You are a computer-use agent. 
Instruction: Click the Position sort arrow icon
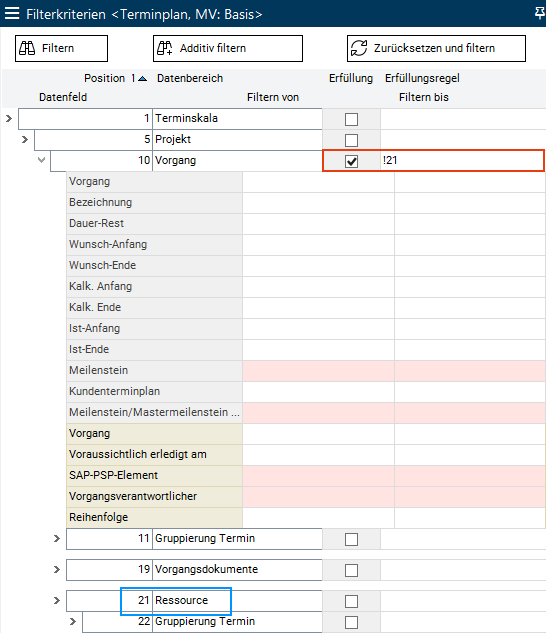pos(142,78)
